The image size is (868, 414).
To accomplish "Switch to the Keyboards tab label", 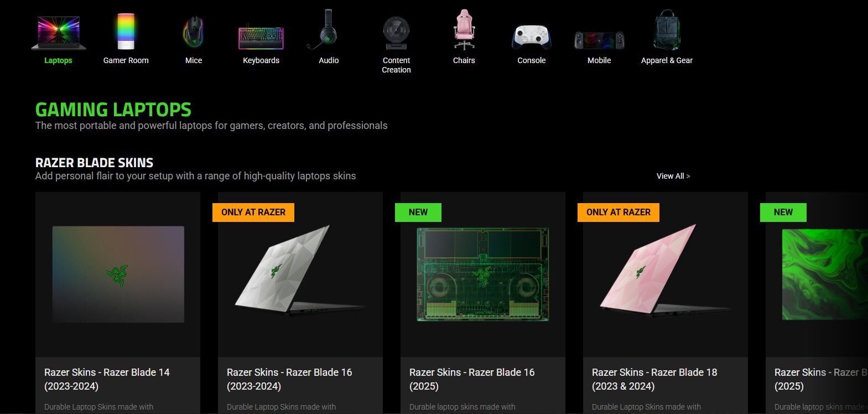I will click(x=261, y=60).
